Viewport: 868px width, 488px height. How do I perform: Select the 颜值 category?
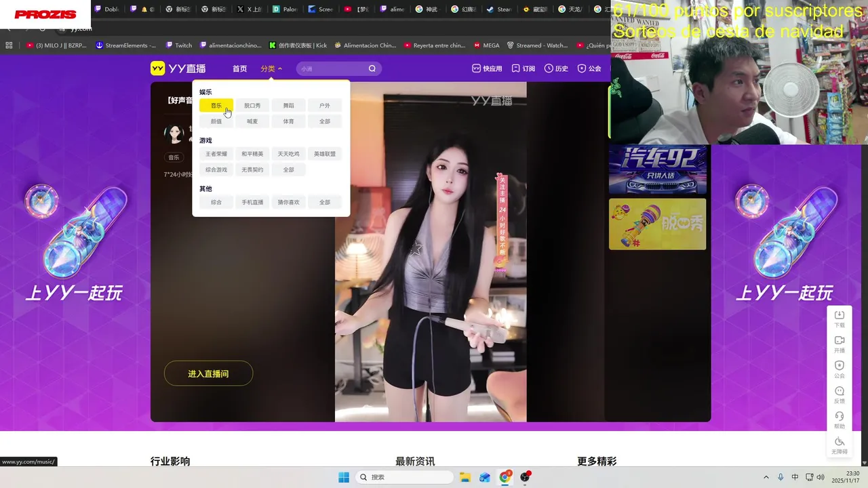click(x=216, y=121)
